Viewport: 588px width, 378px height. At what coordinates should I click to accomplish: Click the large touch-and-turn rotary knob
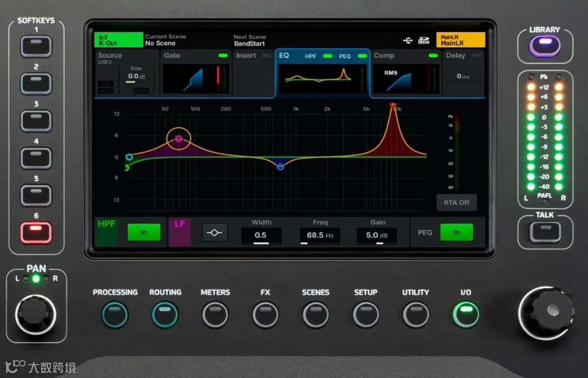click(547, 313)
